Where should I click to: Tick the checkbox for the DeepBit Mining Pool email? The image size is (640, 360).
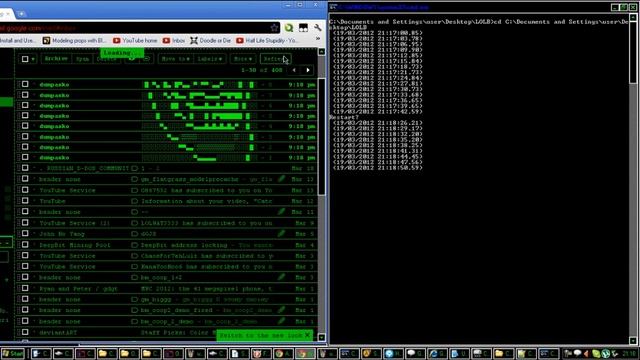25,244
